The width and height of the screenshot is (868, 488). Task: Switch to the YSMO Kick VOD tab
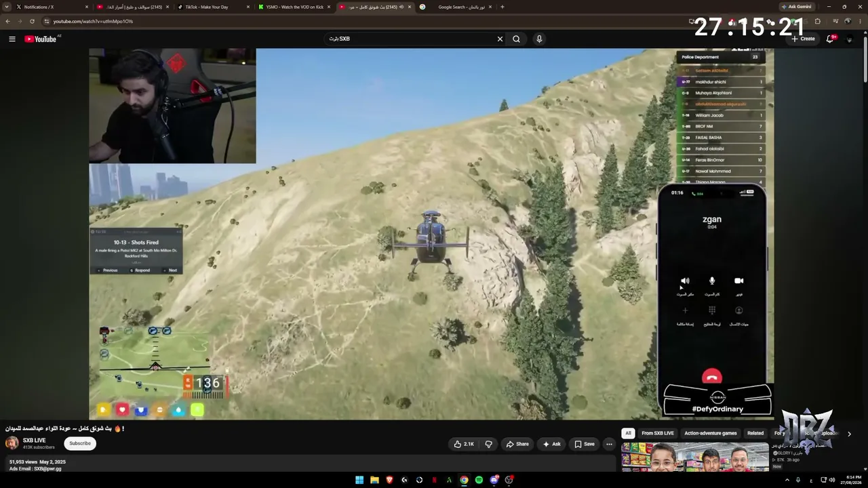pos(294,7)
